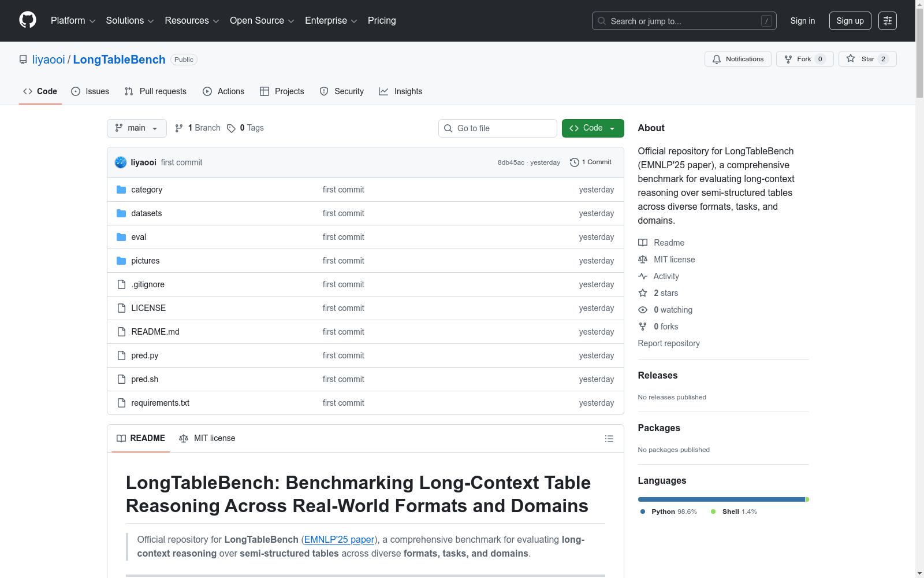The height and width of the screenshot is (578, 924).
Task: Click the Sign in link
Action: 803,21
